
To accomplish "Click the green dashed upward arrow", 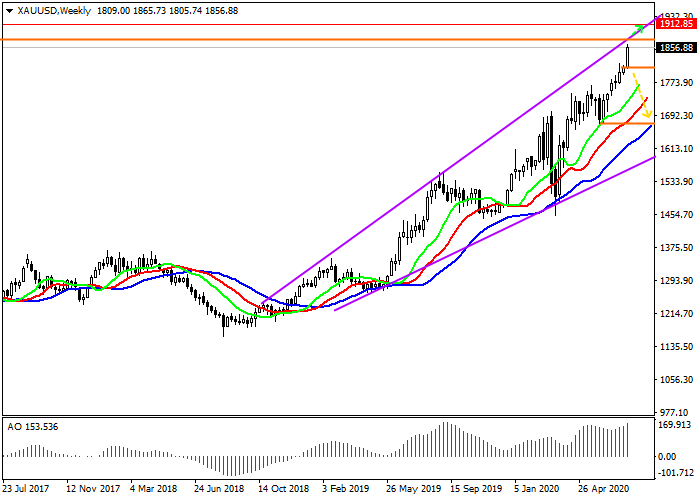I will pos(639,30).
